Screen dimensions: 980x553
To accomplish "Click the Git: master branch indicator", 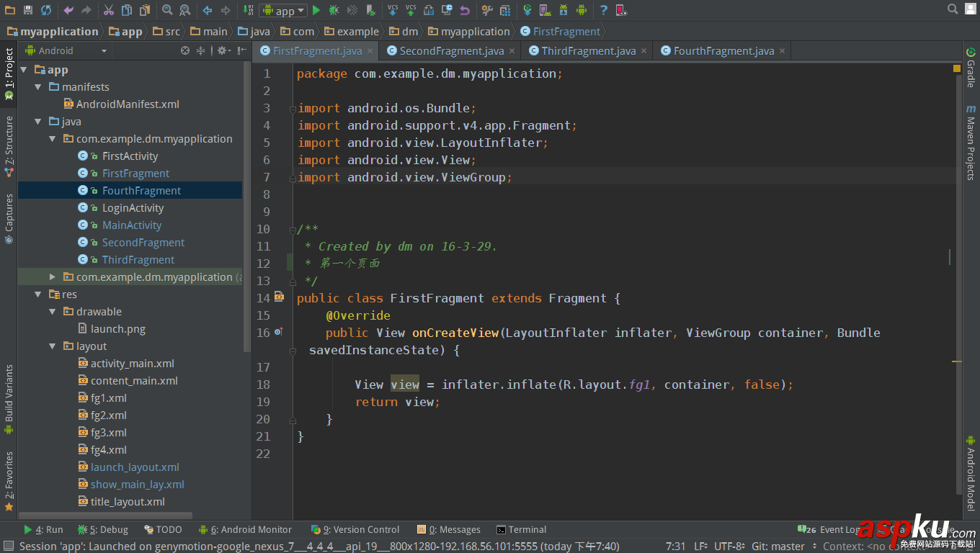I will pos(778,547).
